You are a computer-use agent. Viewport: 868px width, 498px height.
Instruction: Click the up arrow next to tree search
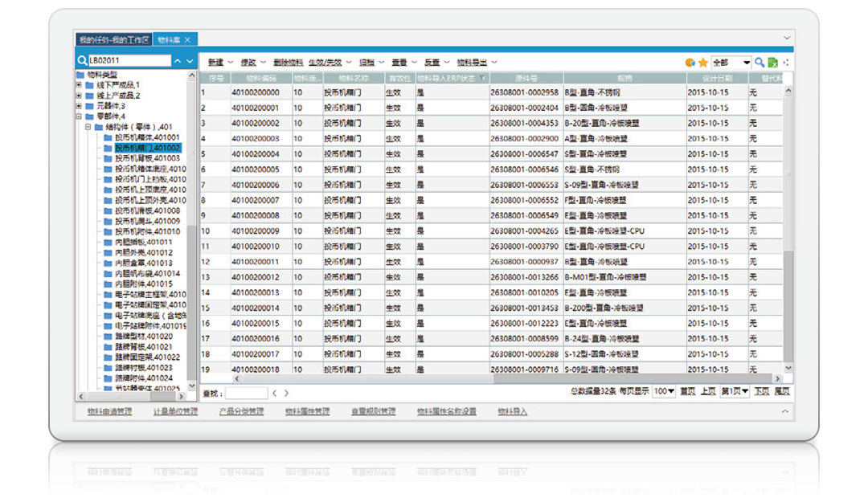click(x=178, y=61)
